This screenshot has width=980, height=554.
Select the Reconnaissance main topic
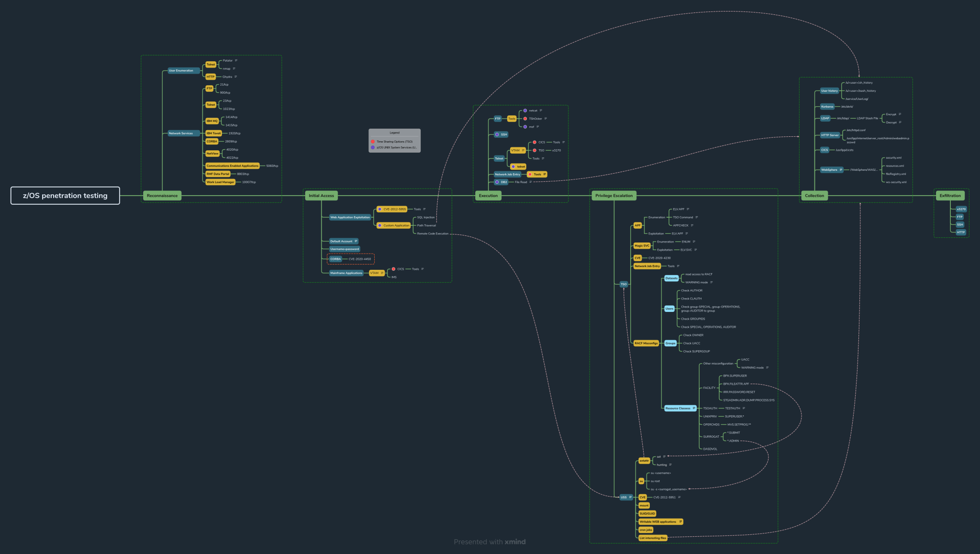(x=162, y=196)
